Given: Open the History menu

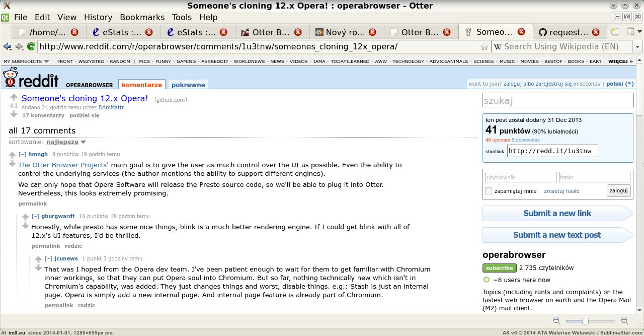Looking at the screenshot, I should [x=98, y=18].
